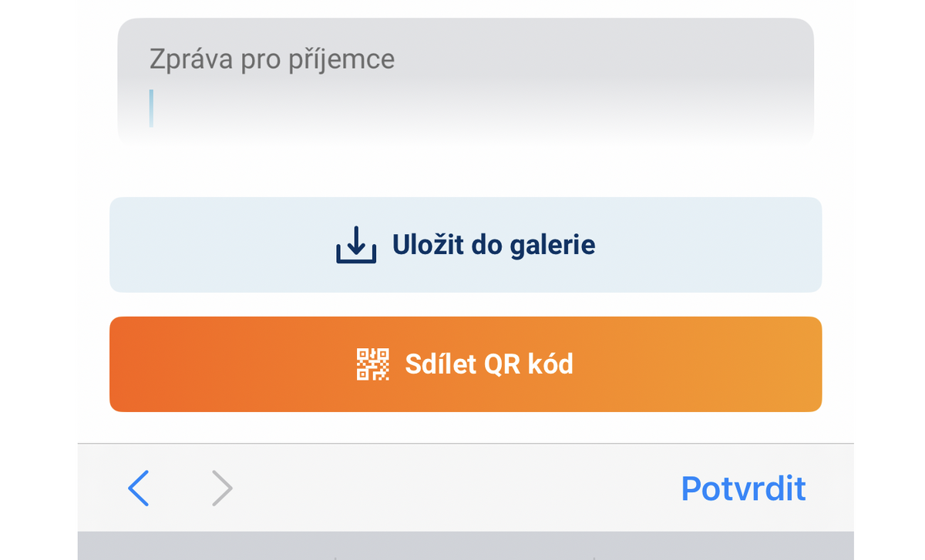The width and height of the screenshot is (925, 560).
Task: Share the QR code via Sdílet QR kód
Action: (466, 364)
